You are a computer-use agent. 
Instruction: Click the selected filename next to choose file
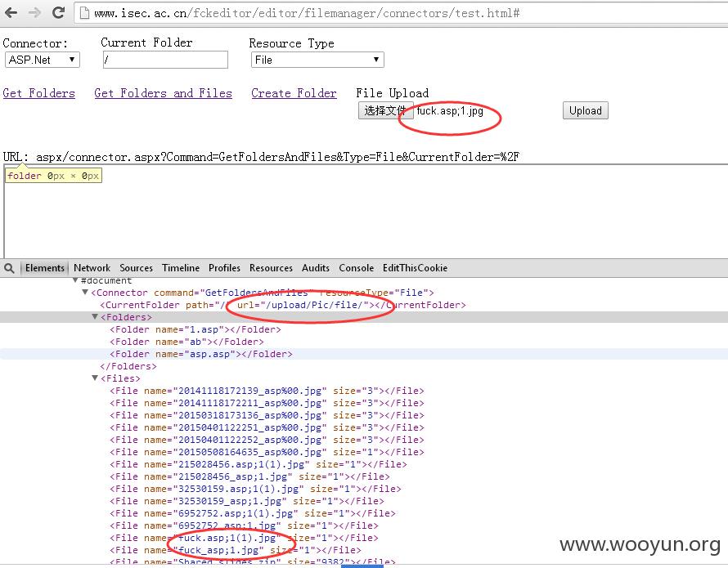pyautogui.click(x=450, y=110)
